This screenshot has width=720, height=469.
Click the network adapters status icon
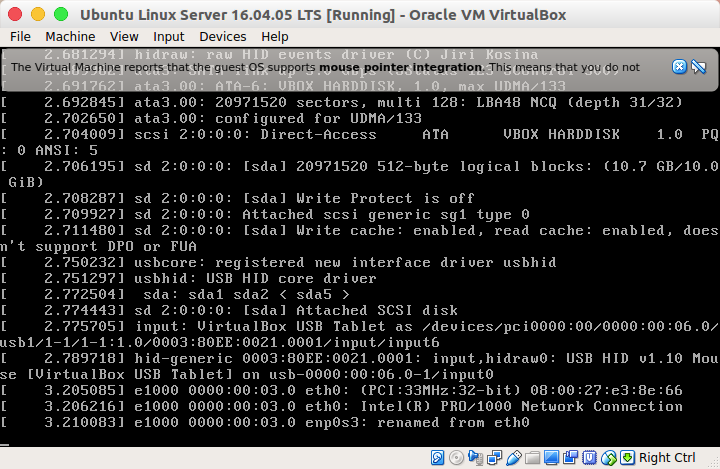point(495,458)
